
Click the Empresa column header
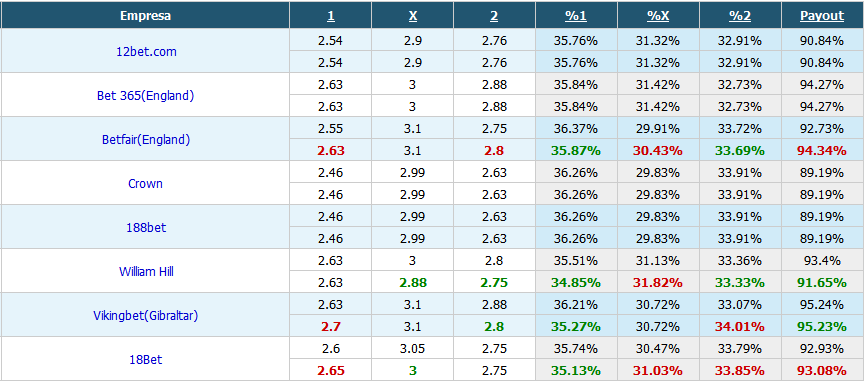coord(145,15)
